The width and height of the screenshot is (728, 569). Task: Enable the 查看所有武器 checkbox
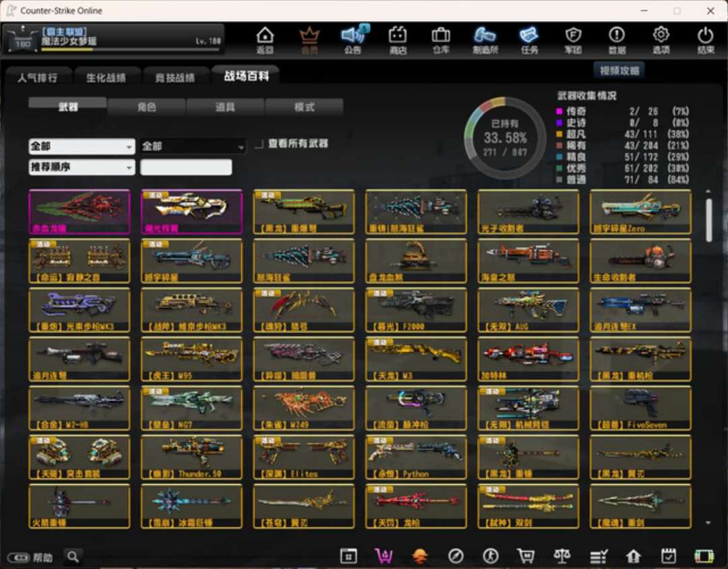point(259,144)
